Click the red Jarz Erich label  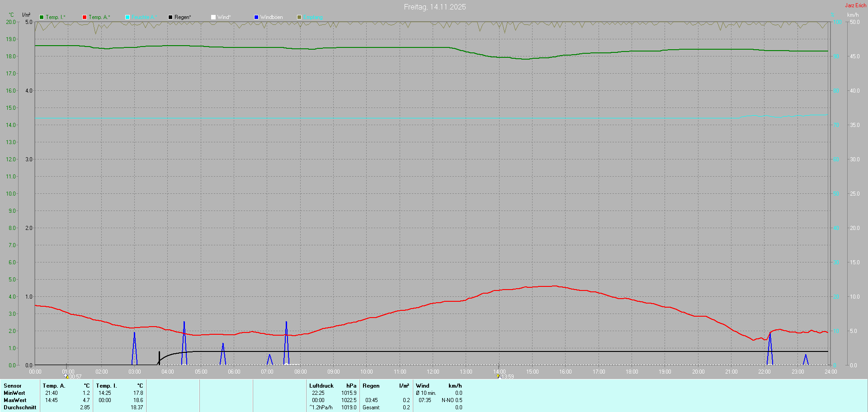click(855, 5)
